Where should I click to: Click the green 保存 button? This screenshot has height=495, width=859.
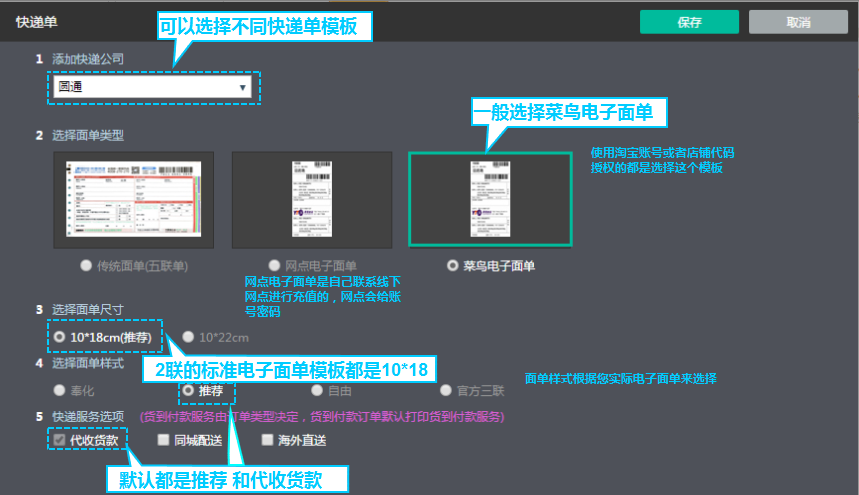[689, 22]
